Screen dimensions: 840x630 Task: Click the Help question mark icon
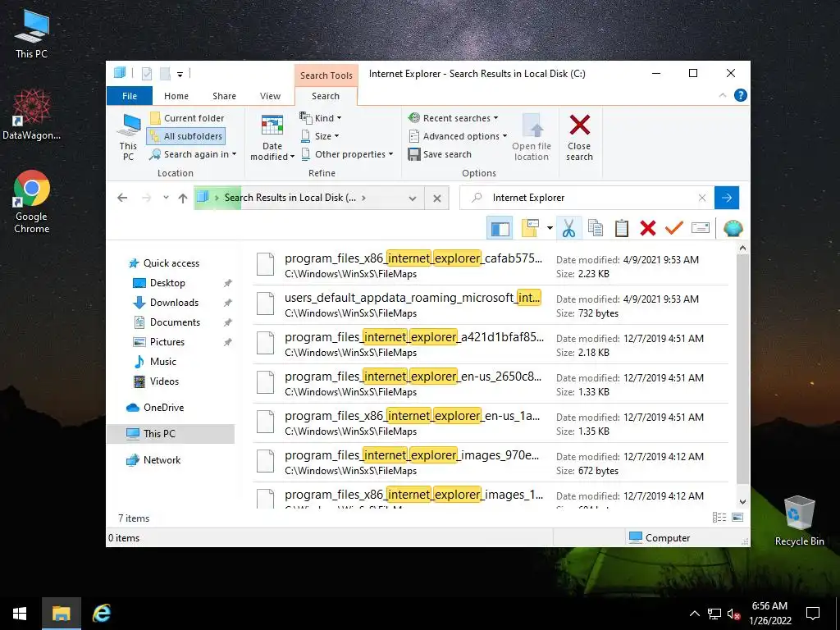tap(741, 95)
